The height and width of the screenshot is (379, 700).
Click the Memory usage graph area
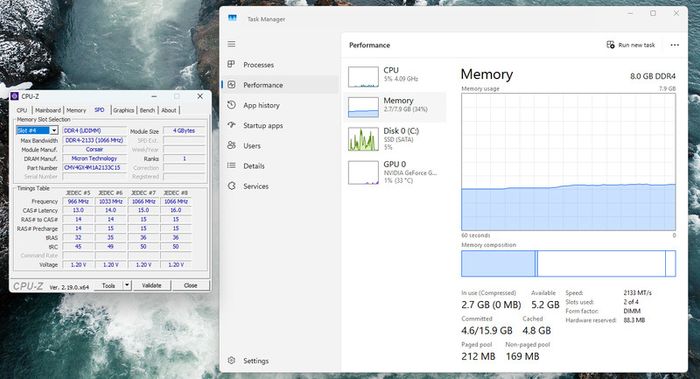568,162
